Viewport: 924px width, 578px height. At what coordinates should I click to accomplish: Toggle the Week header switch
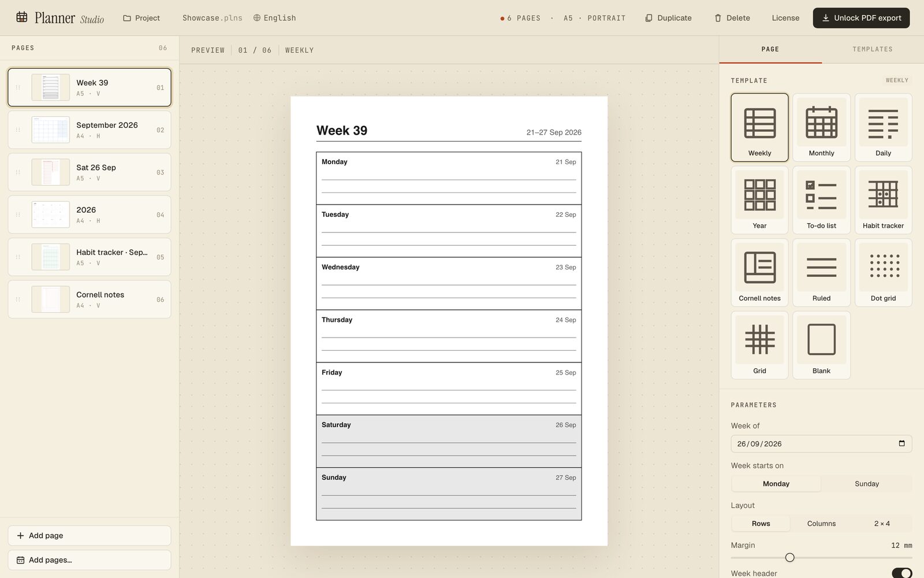(x=901, y=573)
